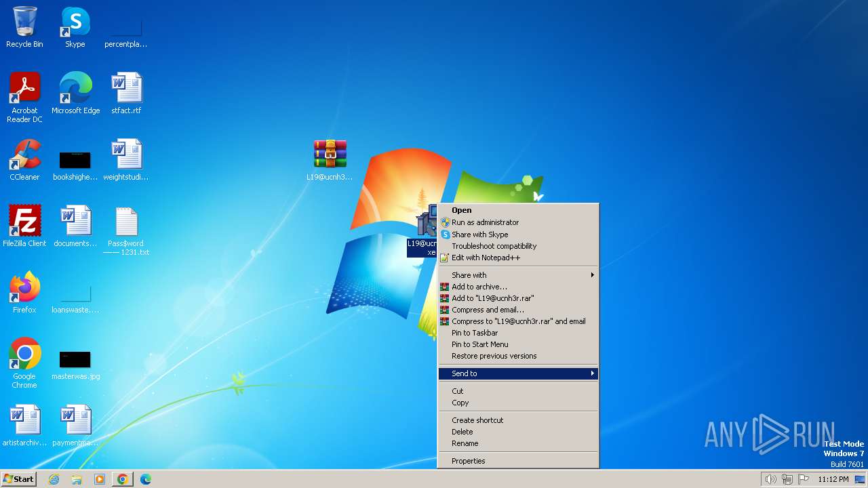Click the volume speaker tray icon

[770, 479]
